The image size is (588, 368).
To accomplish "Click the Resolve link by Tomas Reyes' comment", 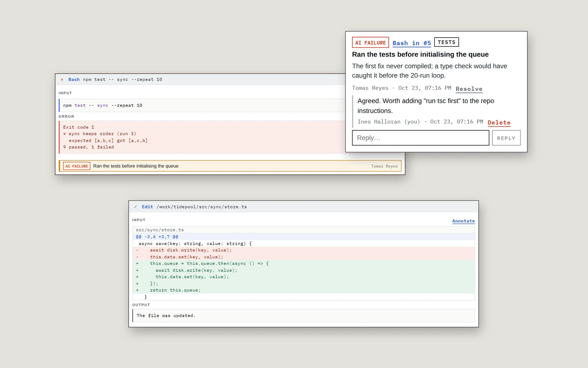I will [x=469, y=89].
